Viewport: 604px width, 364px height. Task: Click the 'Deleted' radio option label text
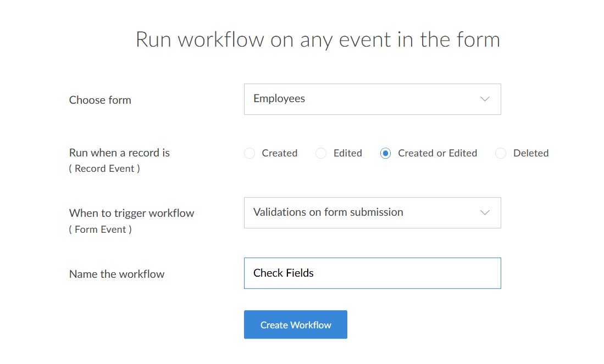[x=530, y=154]
